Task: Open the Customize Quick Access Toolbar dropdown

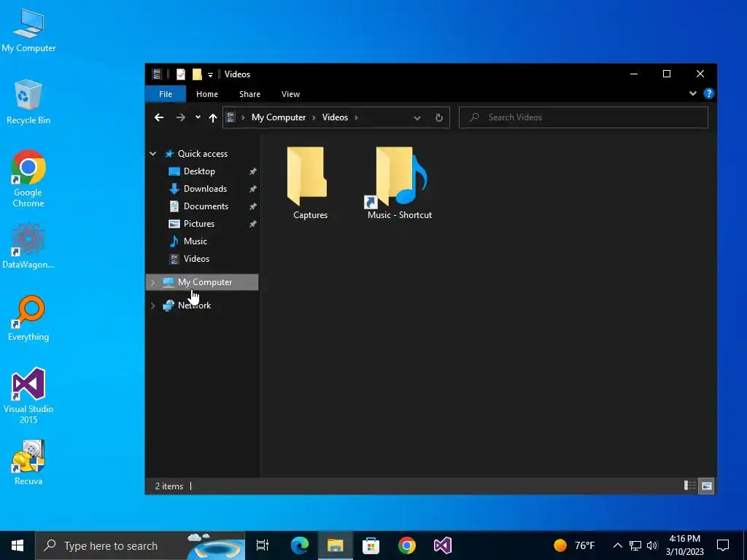Action: click(x=210, y=75)
